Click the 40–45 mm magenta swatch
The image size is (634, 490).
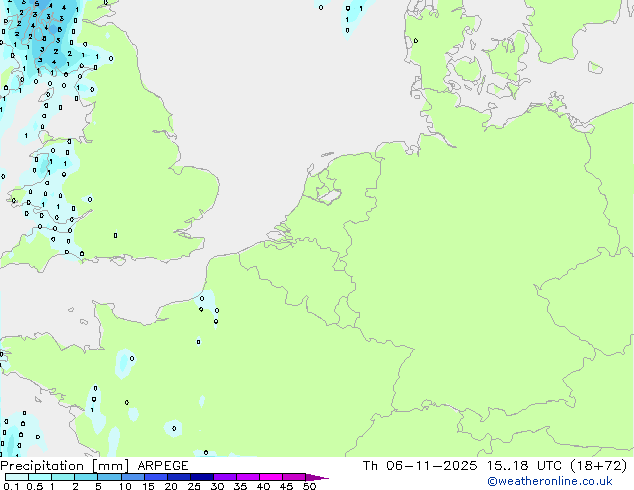point(271,477)
